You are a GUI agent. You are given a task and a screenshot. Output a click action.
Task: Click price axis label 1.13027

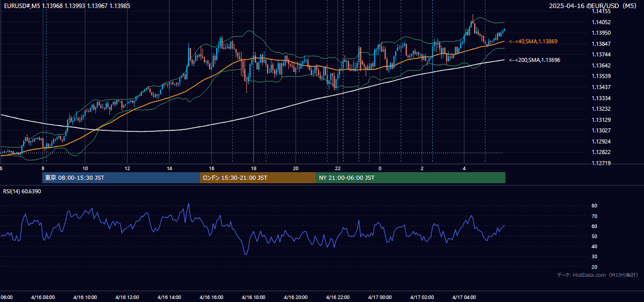(602, 130)
